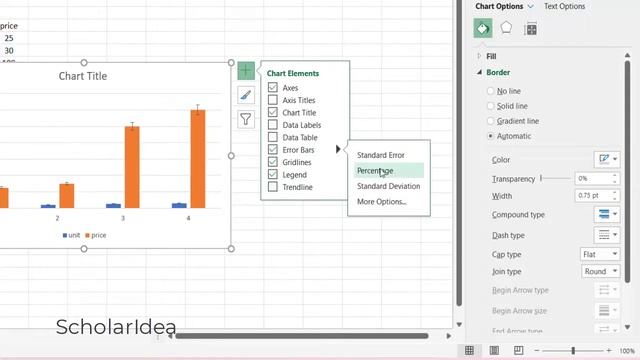Uncheck the Legend checkbox
Screen dimensions: 640x360
pyautogui.click(x=273, y=174)
